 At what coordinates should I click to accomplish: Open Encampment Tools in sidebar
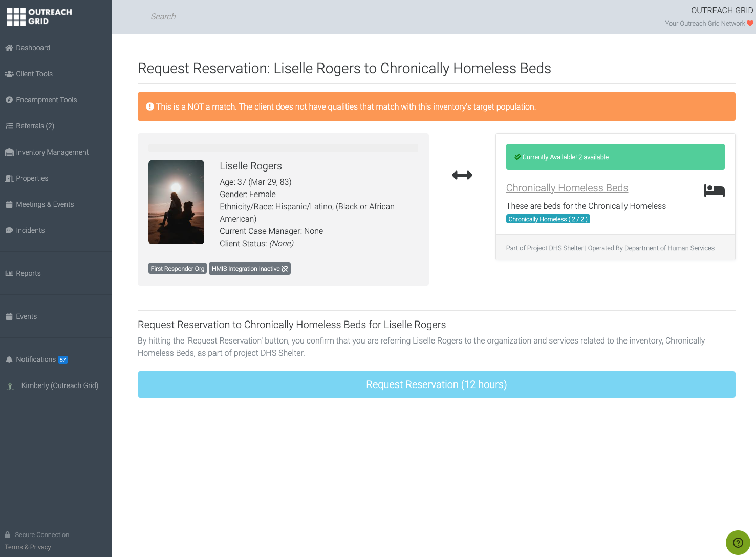(46, 100)
